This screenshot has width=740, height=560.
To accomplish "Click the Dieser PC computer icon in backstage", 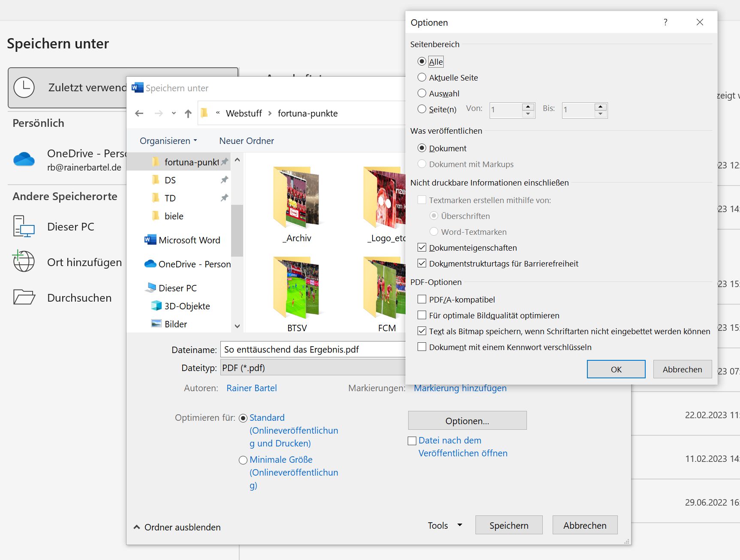I will coord(24,226).
